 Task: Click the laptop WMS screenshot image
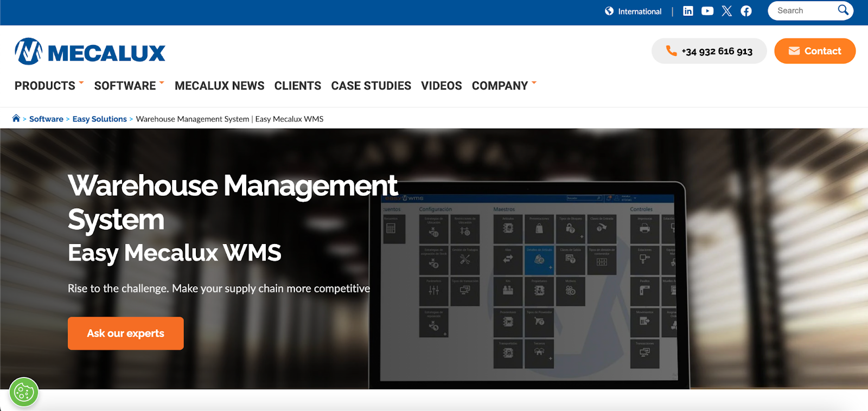point(529,286)
